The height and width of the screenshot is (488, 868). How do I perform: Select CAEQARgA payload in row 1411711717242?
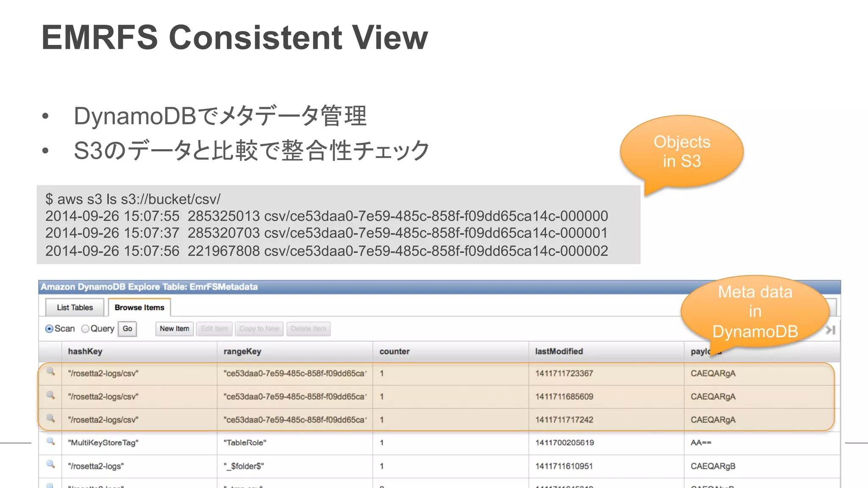tap(713, 420)
